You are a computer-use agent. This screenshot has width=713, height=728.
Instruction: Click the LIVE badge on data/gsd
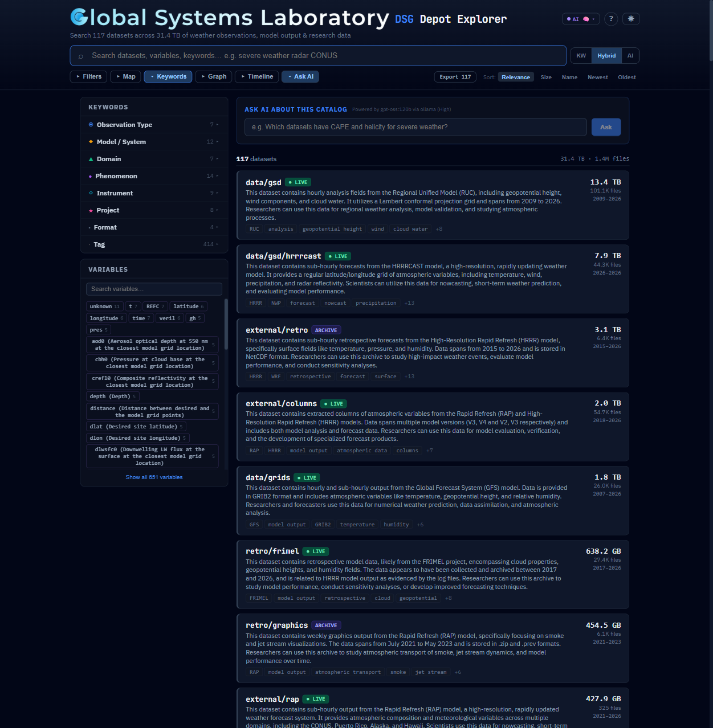coord(299,182)
